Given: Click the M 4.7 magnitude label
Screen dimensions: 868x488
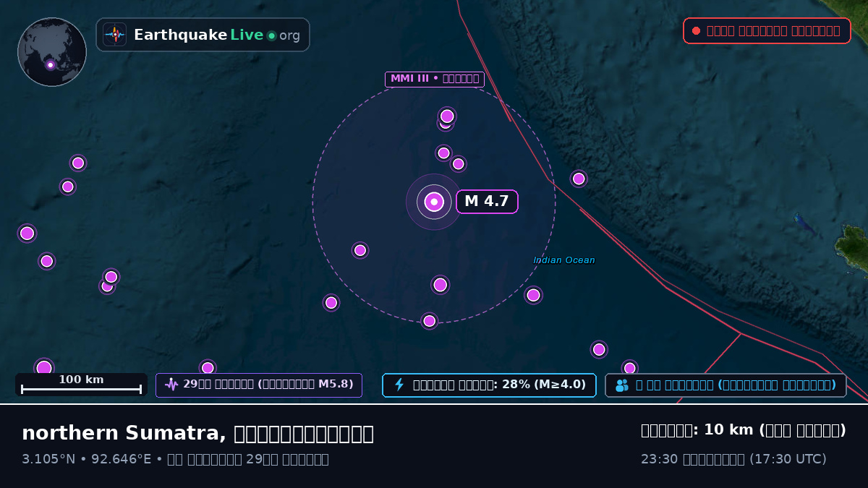Looking at the screenshot, I should point(487,202).
